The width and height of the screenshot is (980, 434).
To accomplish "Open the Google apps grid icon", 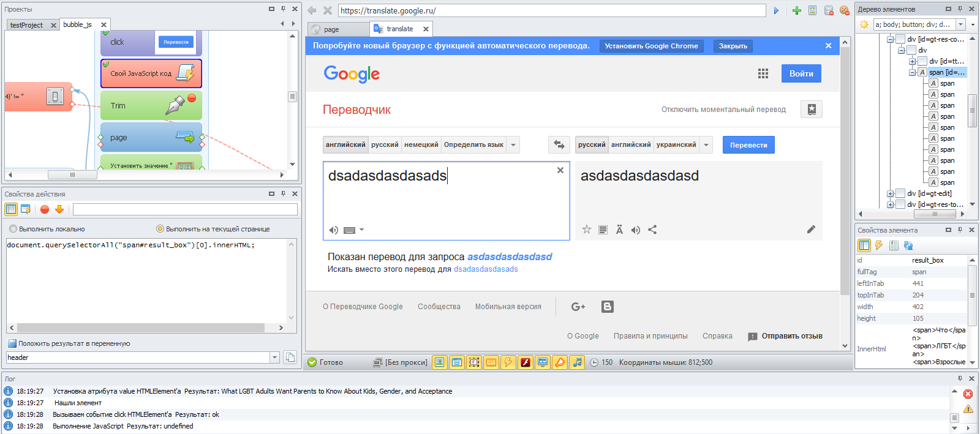I will (x=763, y=73).
